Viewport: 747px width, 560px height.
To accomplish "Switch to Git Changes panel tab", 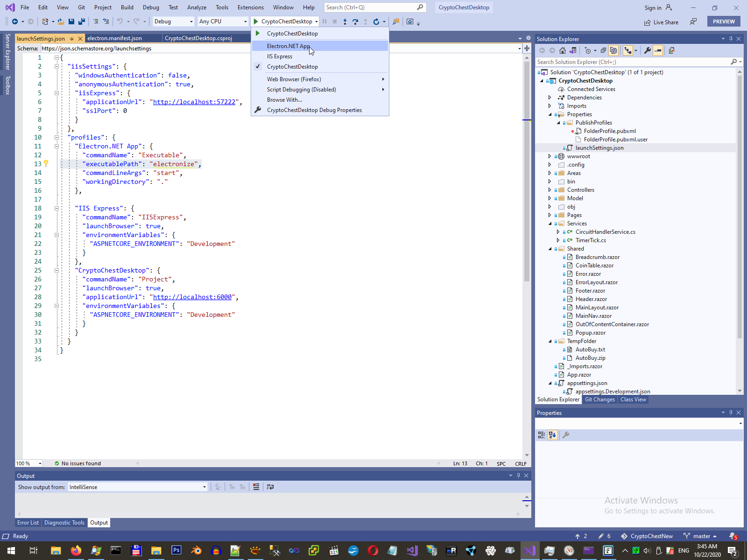I will [x=600, y=399].
